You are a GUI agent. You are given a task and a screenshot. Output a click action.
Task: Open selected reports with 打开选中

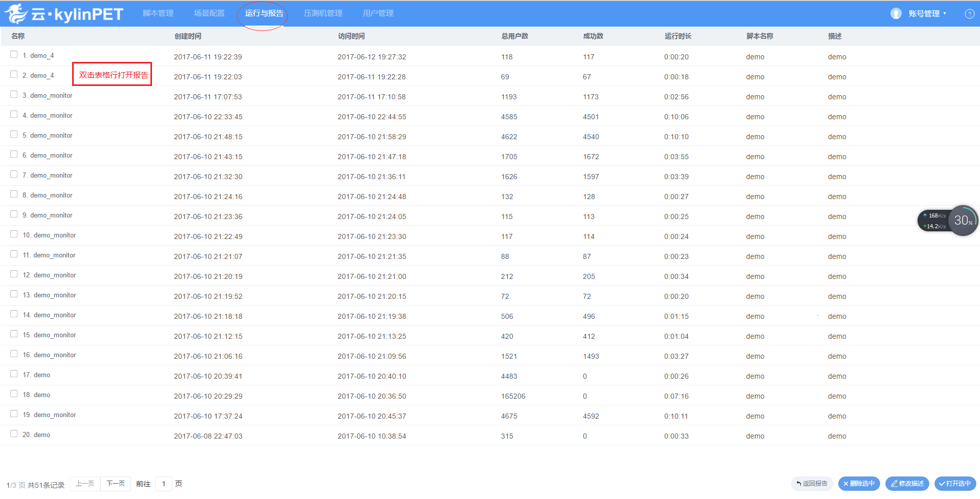[954, 484]
